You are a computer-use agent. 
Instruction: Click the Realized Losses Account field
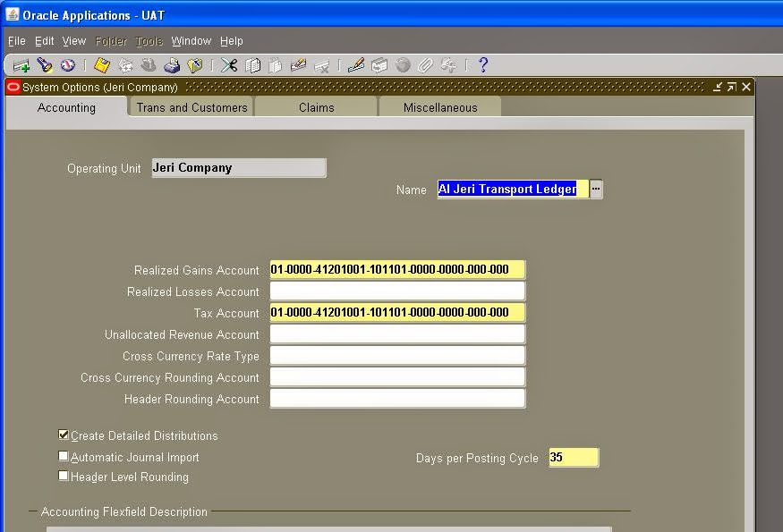pyautogui.click(x=396, y=291)
